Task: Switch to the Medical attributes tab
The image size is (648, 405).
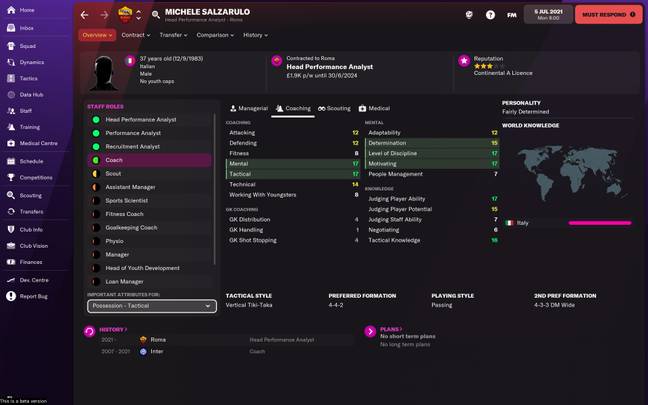Action: pos(374,108)
